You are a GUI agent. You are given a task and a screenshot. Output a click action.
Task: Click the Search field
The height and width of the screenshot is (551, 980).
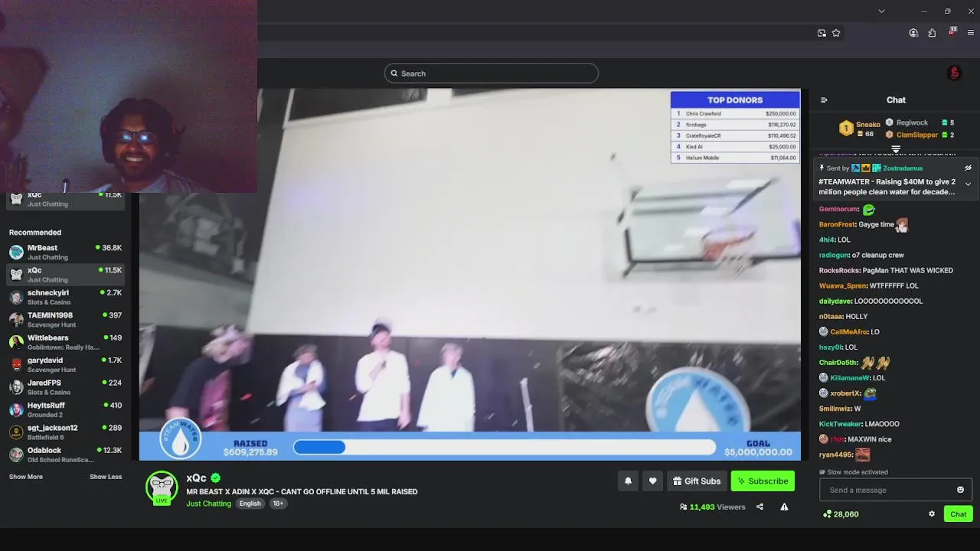coord(491,73)
